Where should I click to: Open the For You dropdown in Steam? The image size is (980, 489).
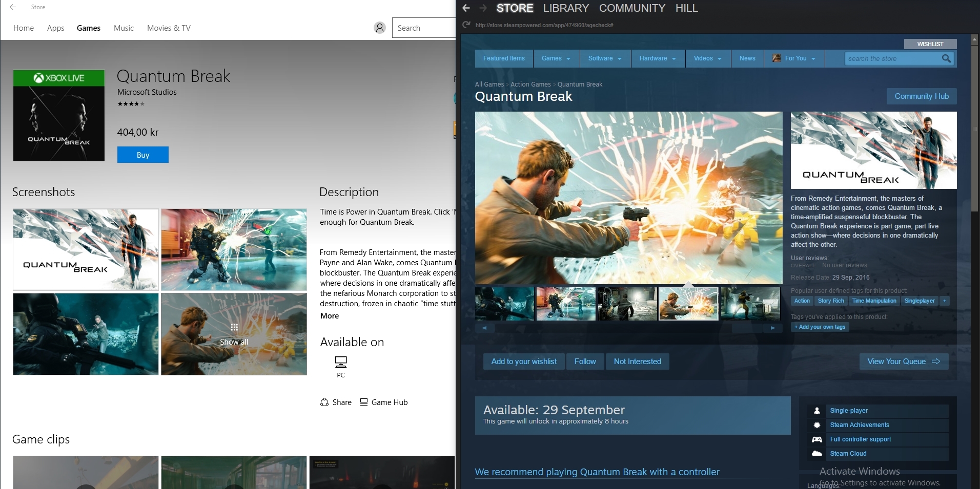(795, 58)
